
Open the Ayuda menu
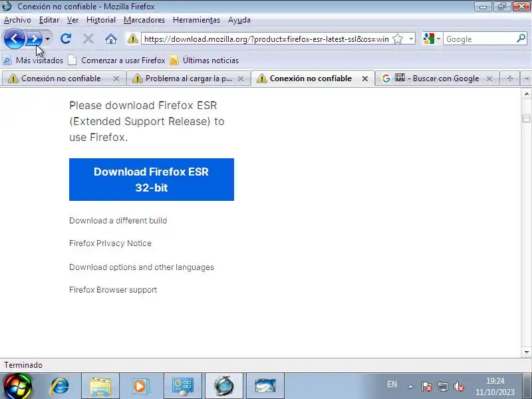(x=239, y=20)
